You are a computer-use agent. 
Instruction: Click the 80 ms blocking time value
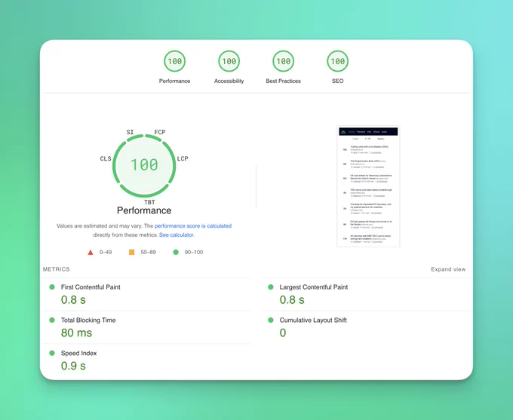pyautogui.click(x=76, y=333)
